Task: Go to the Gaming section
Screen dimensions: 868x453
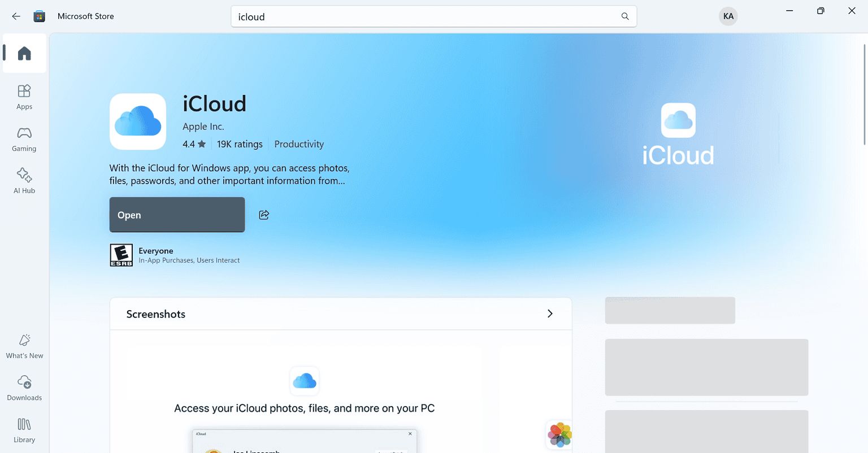Action: tap(24, 139)
